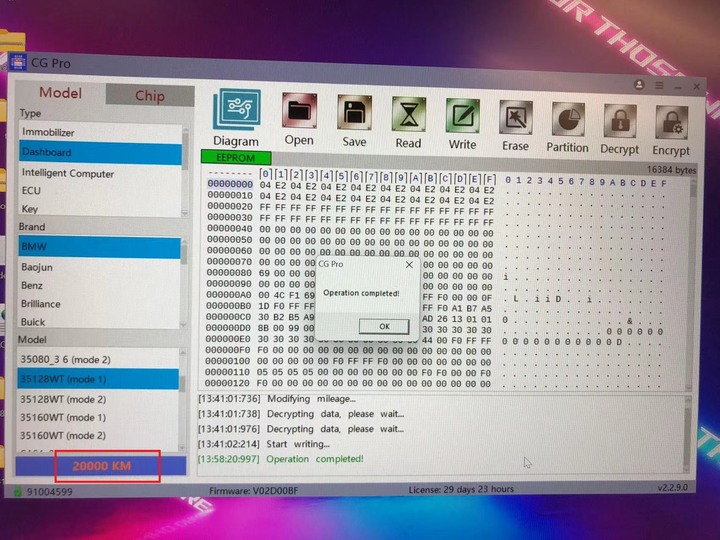Click the Type list scrollbar
Viewport: 720px width, 540px height.
click(185, 170)
